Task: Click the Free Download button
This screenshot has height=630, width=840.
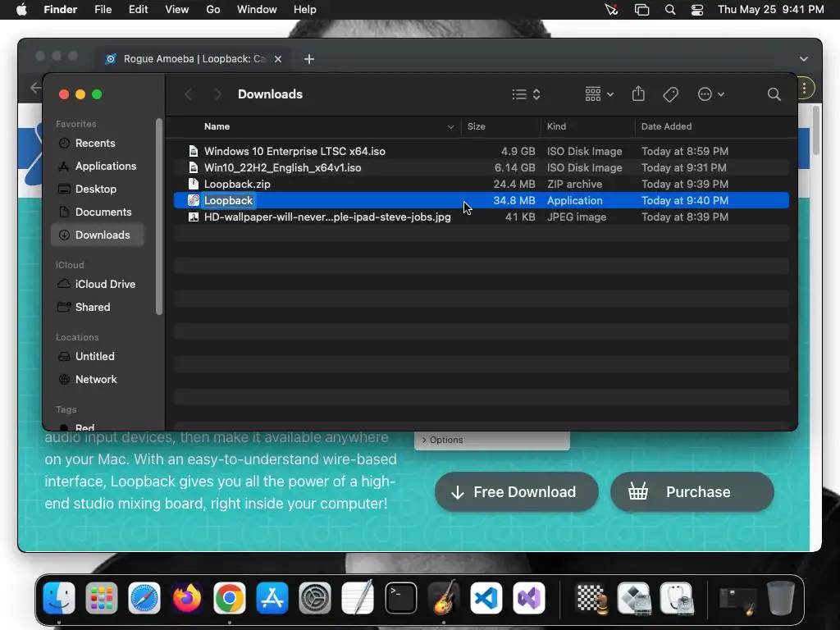Action: tap(517, 492)
